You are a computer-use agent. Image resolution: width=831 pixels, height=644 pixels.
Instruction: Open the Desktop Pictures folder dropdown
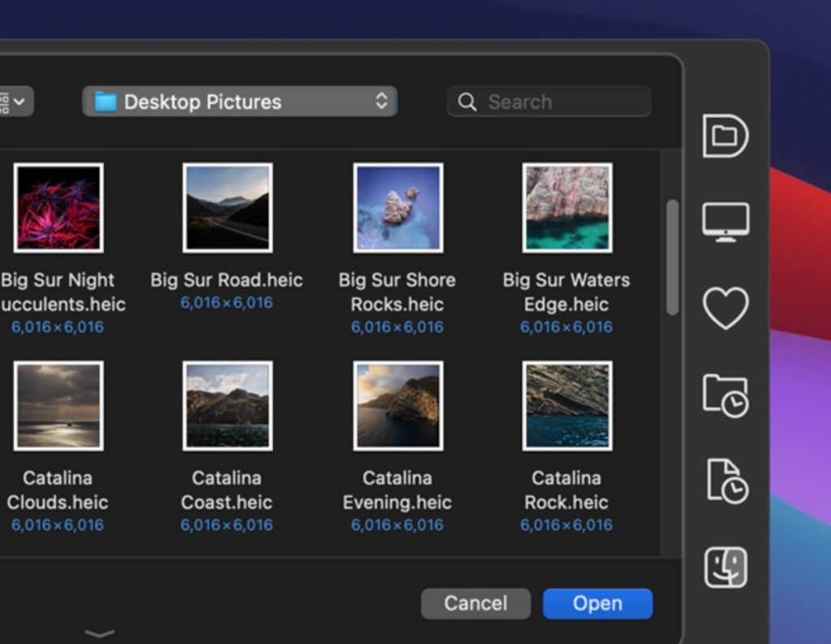point(239,101)
